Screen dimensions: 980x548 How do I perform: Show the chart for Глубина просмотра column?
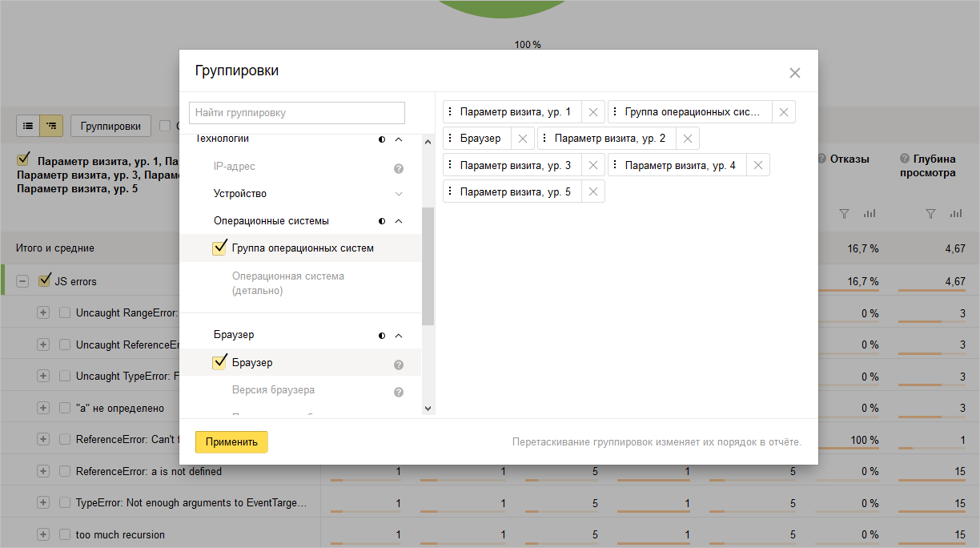(956, 214)
